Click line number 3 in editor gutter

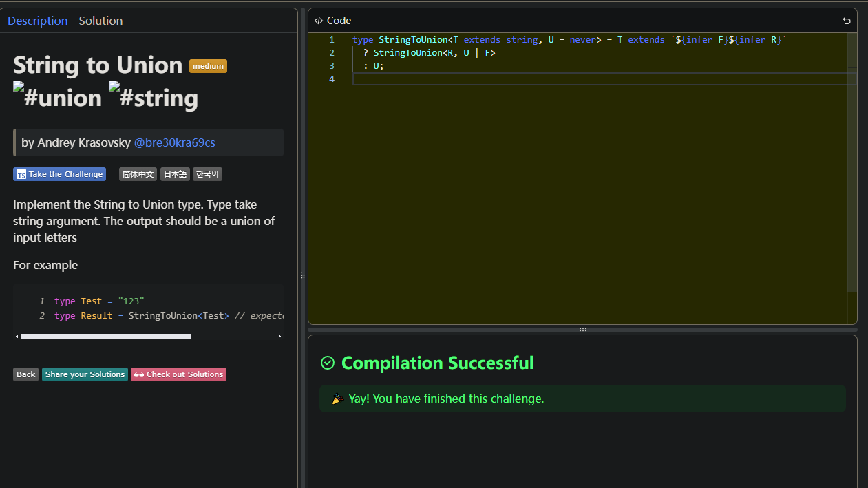(332, 66)
